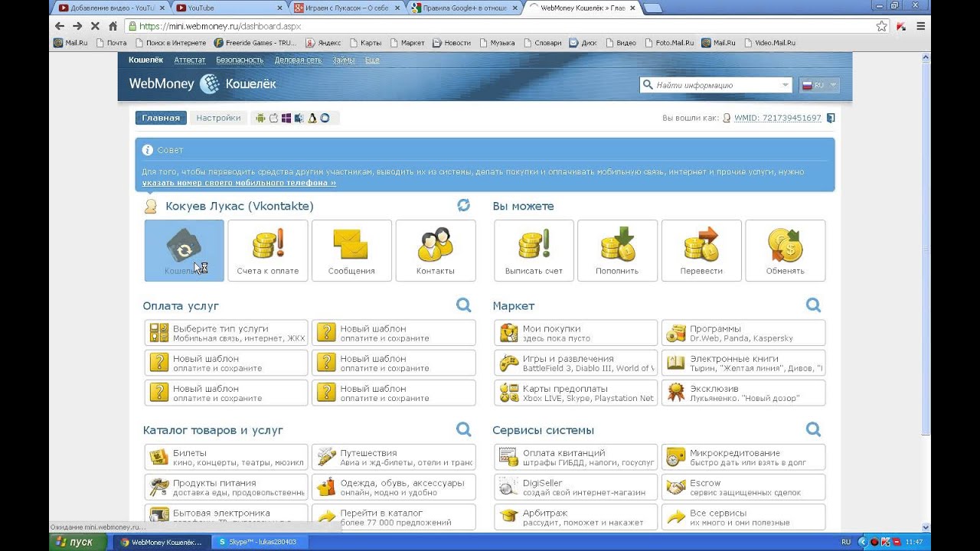980x551 pixels.
Task: Click the Chrome browser home button
Action: point(113,25)
